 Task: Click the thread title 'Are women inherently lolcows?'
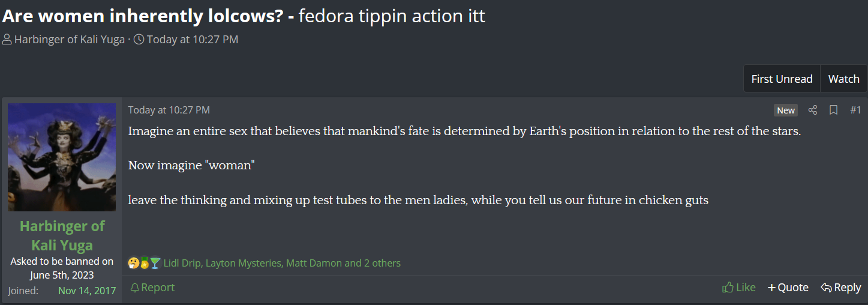click(x=143, y=16)
